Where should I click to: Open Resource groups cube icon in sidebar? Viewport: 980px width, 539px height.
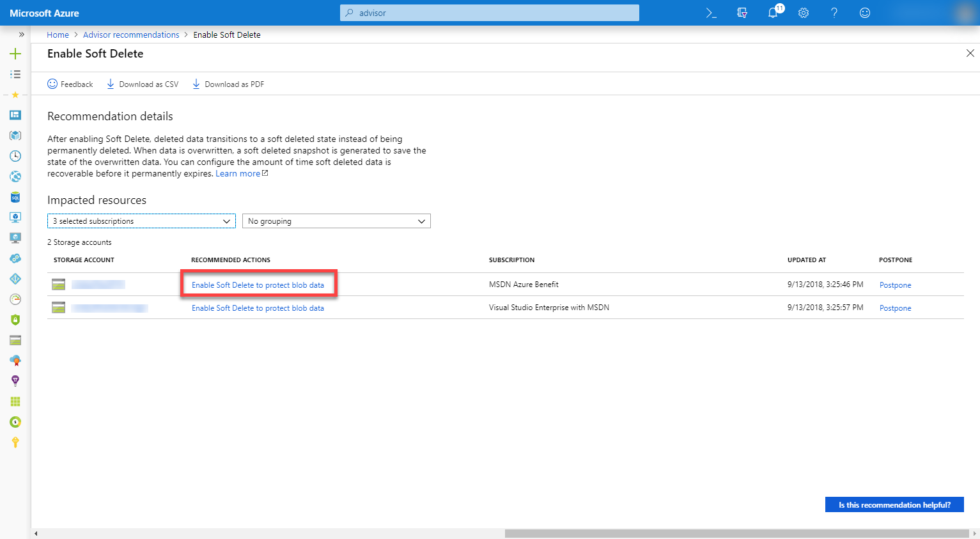point(15,136)
